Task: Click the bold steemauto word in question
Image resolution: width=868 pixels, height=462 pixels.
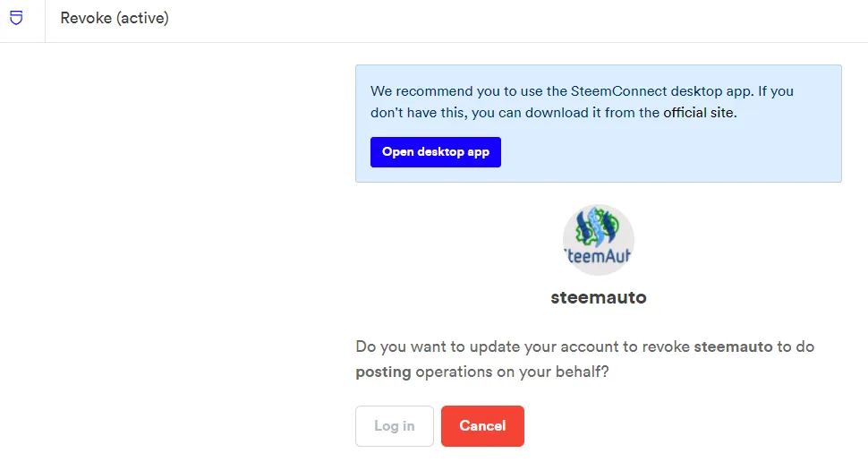Action: [x=733, y=346]
